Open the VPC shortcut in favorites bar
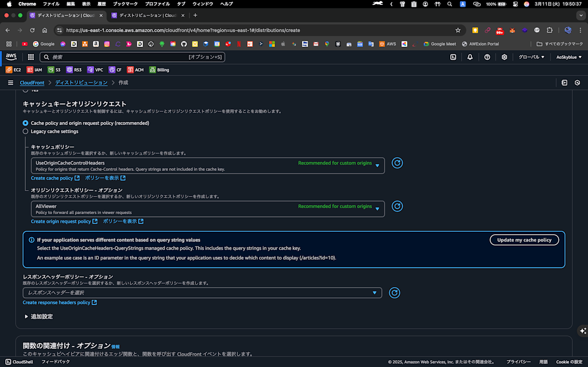 point(95,70)
